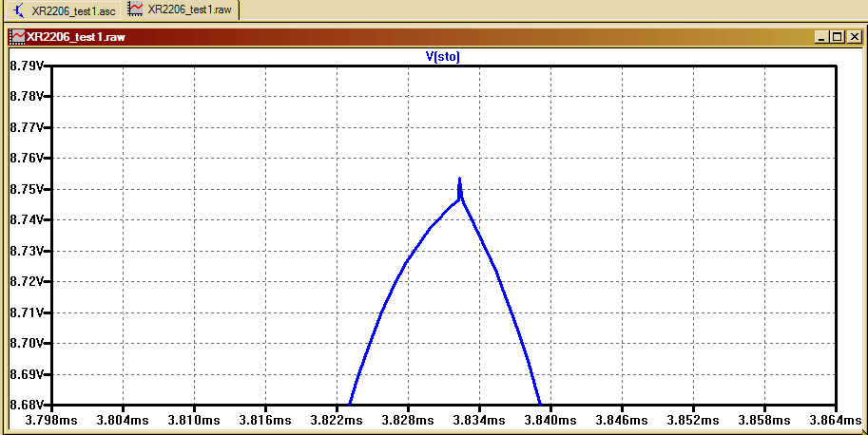Click the 3.828ms time axis label
The width and height of the screenshot is (868, 435).
tap(409, 421)
